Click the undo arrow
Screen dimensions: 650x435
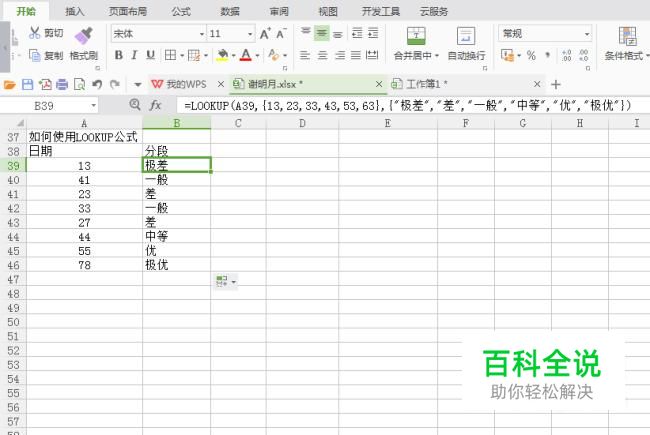coord(97,85)
